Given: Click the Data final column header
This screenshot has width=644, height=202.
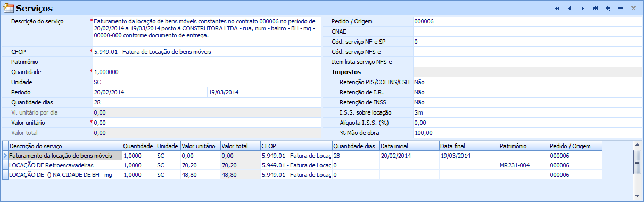Looking at the screenshot, I should click(x=469, y=146).
